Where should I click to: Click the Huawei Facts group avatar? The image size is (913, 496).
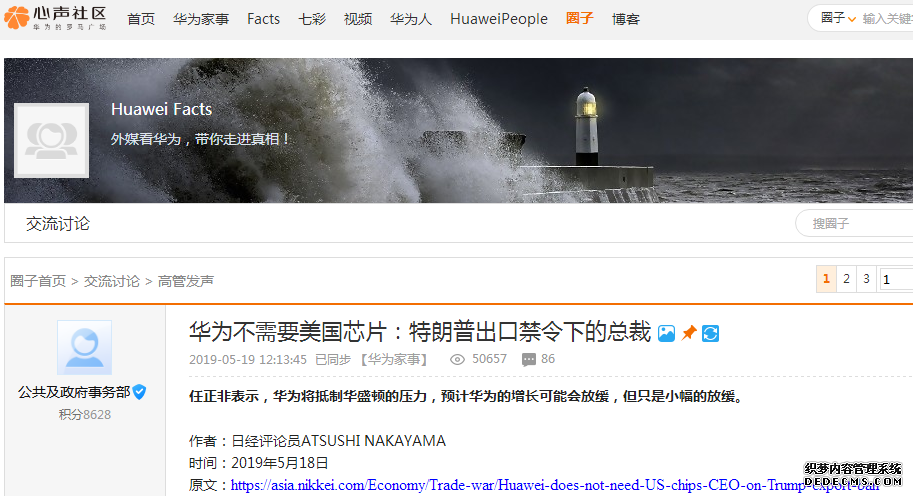tap(51, 140)
